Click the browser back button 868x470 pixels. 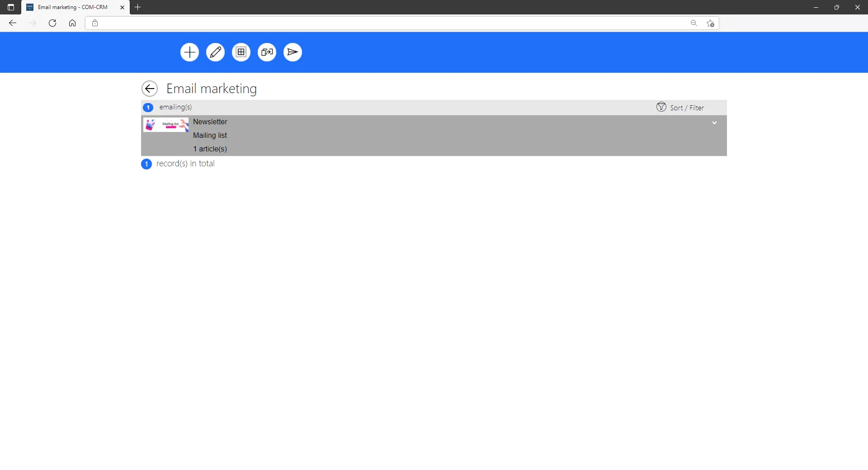coord(13,23)
